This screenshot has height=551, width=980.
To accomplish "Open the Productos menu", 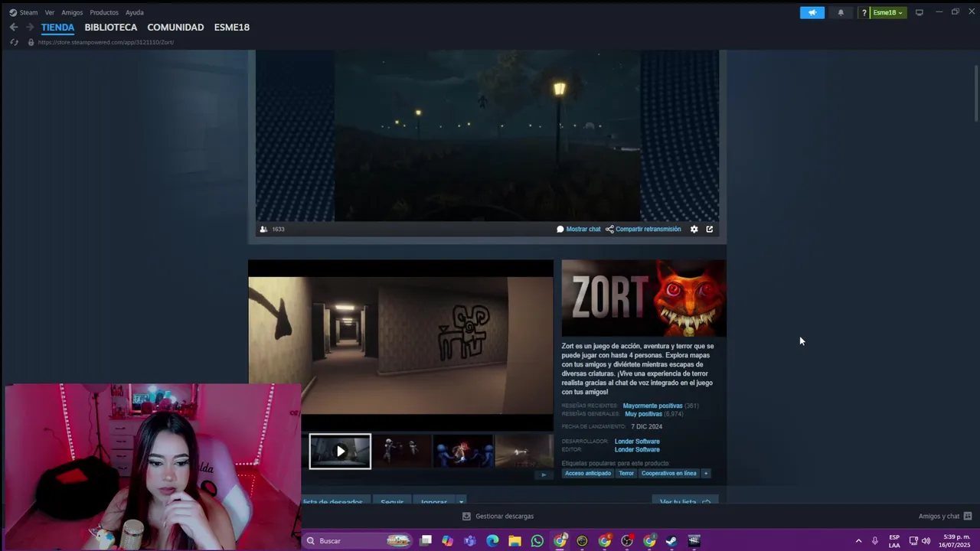I will tap(104, 12).
